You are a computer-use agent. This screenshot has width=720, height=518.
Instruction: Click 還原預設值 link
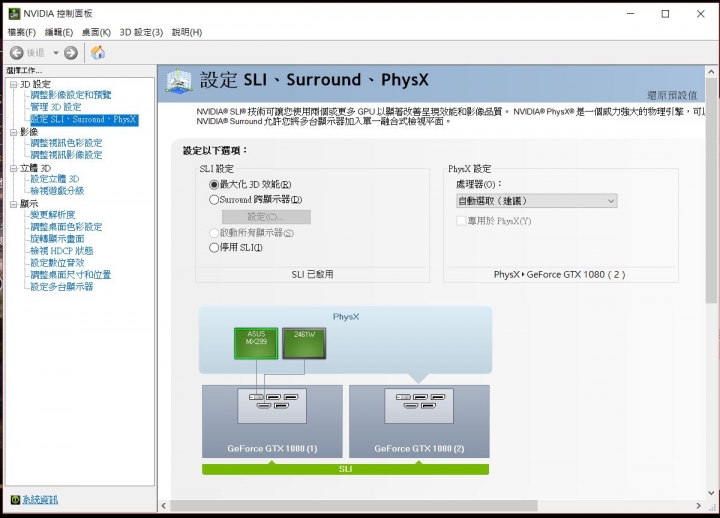point(672,95)
